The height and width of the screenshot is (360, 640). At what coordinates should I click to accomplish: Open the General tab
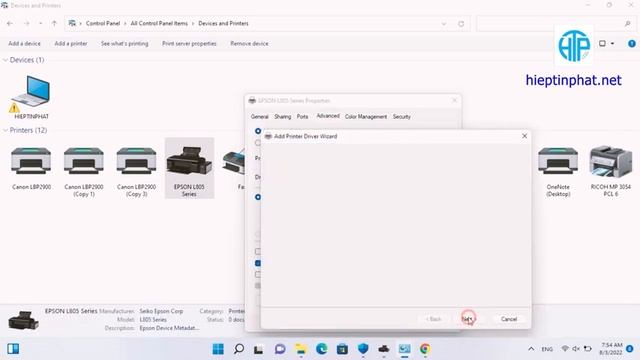[x=259, y=117]
